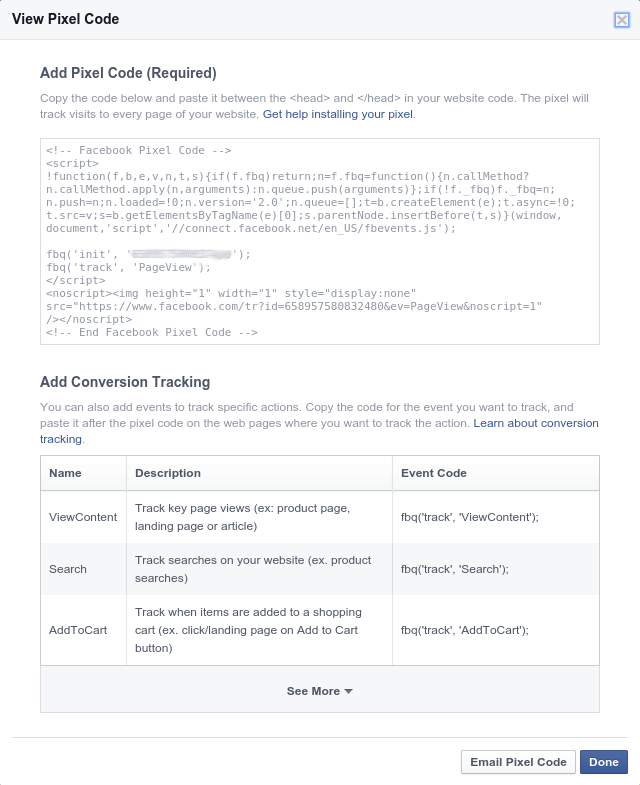Screen dimensions: 640x785
Task: Click the See More dropdown arrow
Action: pos(349,691)
